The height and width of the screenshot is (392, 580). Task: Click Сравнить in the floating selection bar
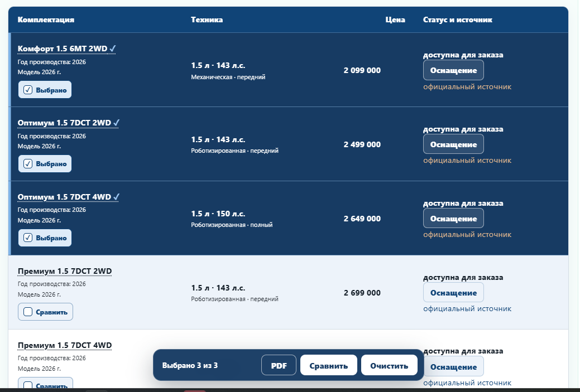[x=328, y=365]
